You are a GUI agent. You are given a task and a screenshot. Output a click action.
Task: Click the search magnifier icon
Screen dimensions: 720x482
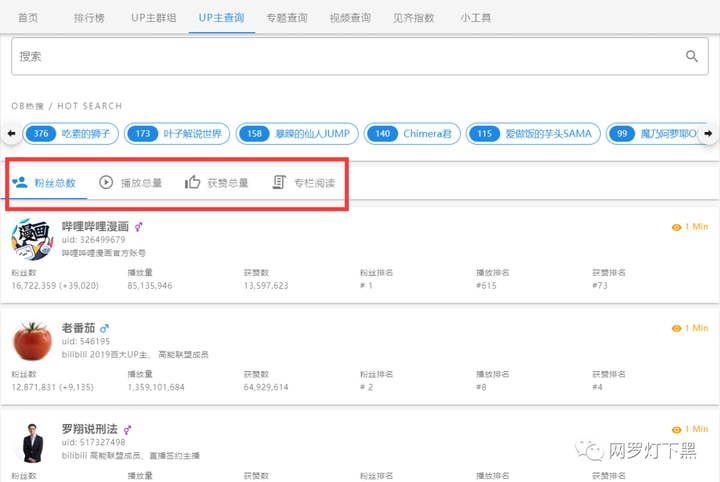tap(692, 56)
